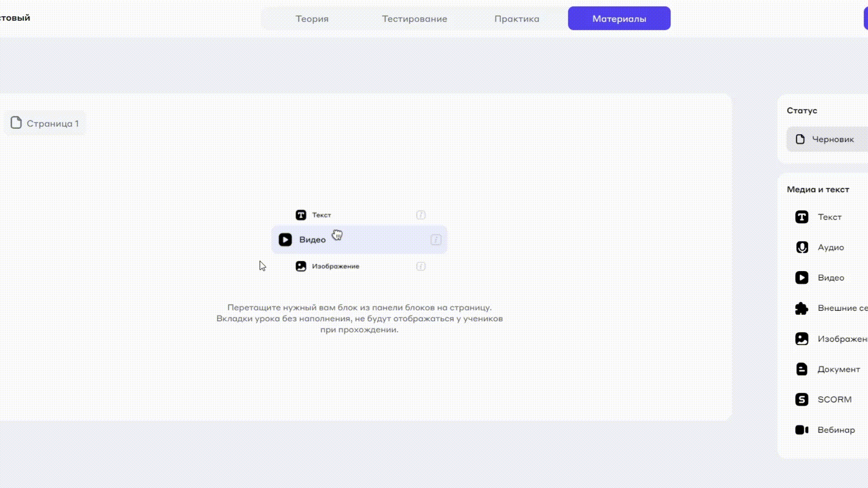Click the Image block icon in sidebar

pos(802,339)
